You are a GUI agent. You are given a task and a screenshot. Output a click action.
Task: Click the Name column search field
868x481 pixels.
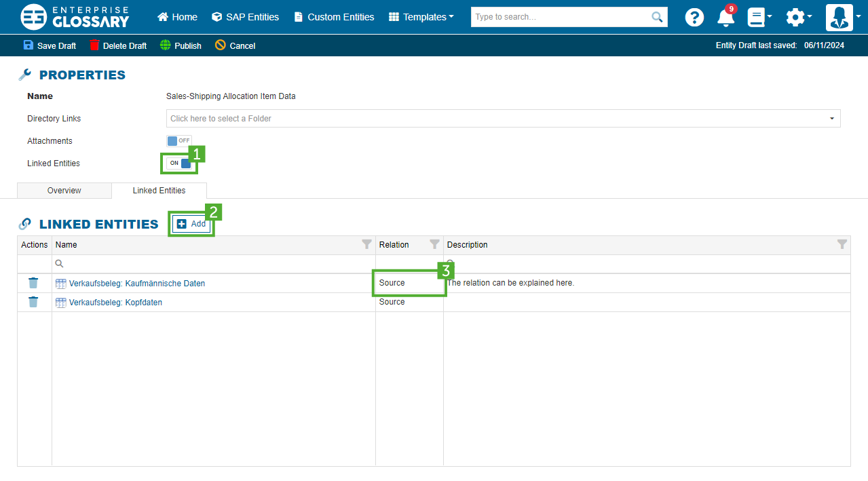214,263
